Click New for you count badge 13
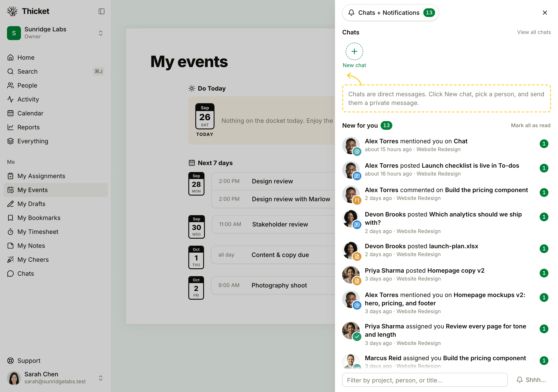558x392 pixels. 386,125
